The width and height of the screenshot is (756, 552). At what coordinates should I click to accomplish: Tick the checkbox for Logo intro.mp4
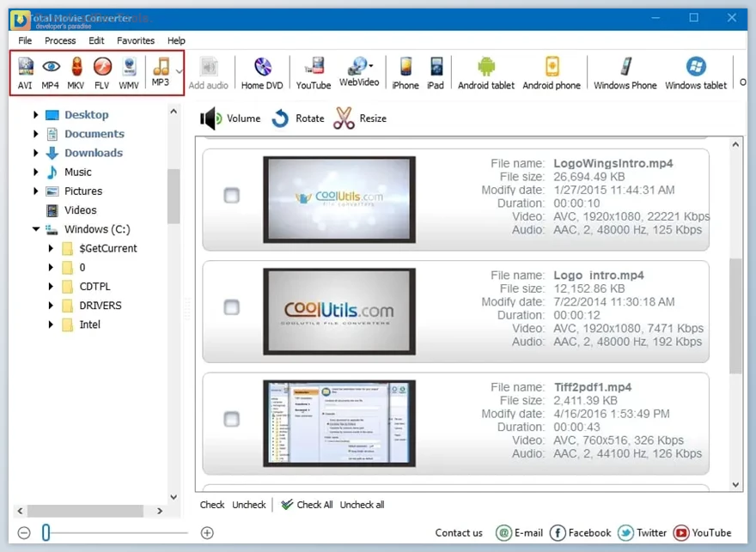(x=231, y=307)
